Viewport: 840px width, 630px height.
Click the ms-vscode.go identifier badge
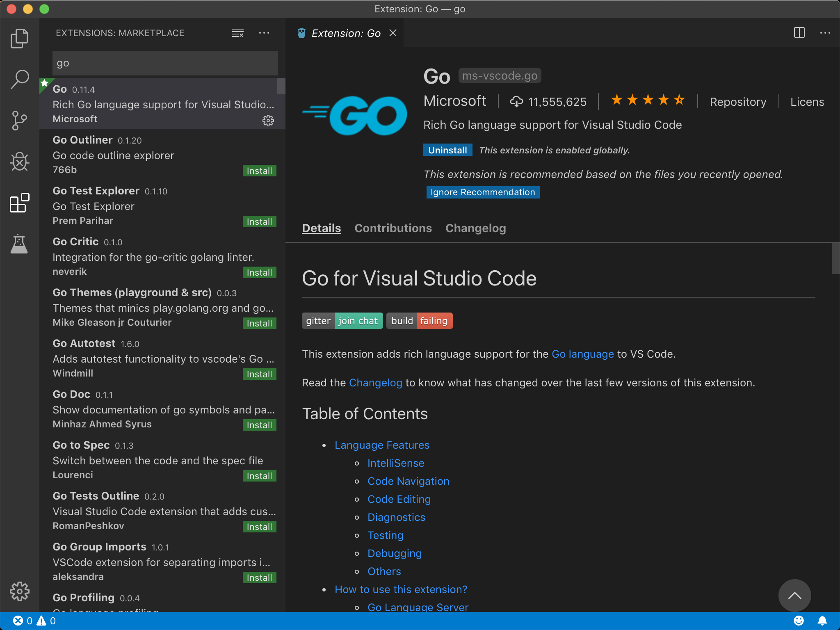(x=500, y=76)
